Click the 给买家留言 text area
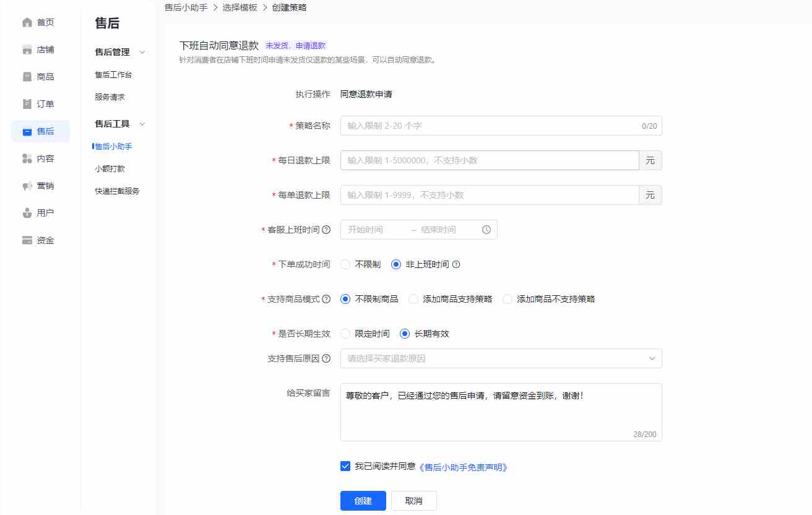 pos(501,412)
